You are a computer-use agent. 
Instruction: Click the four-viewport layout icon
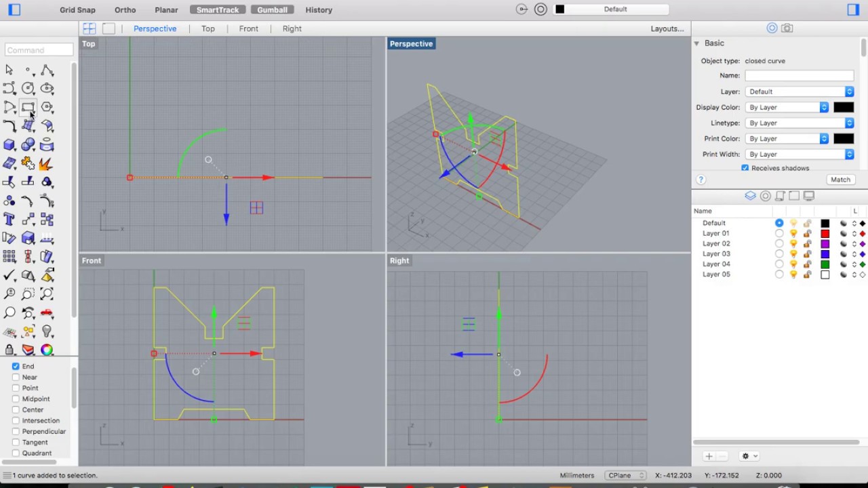tap(89, 28)
